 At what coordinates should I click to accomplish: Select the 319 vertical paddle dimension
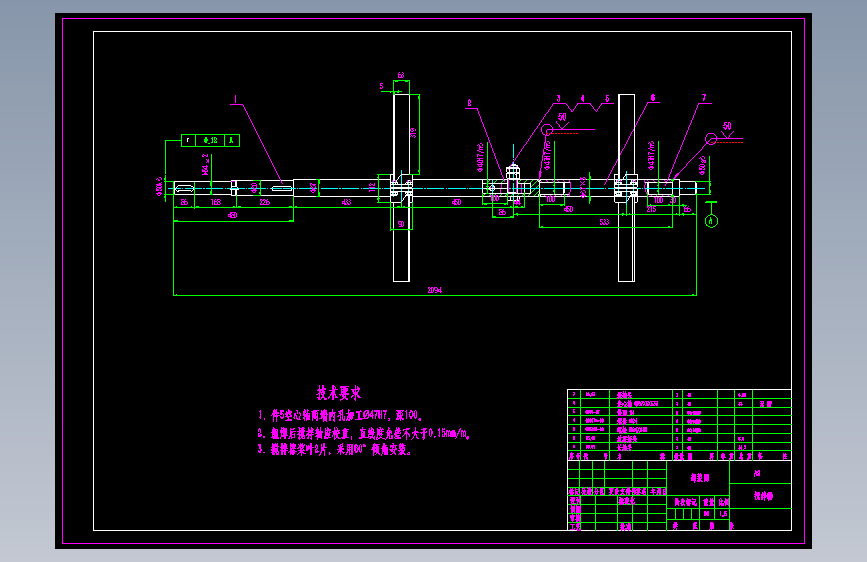(413, 133)
